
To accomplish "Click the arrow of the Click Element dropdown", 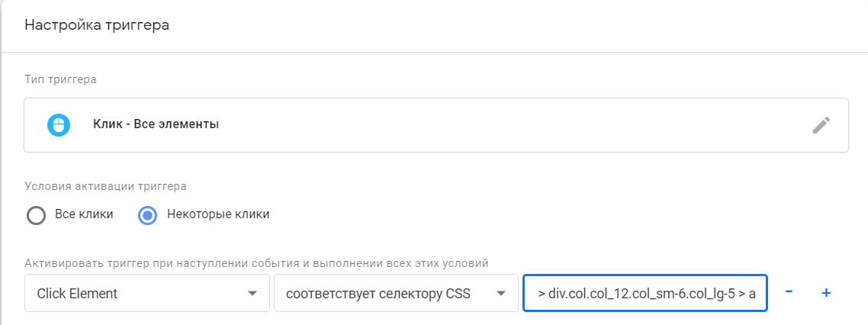I will (x=252, y=294).
